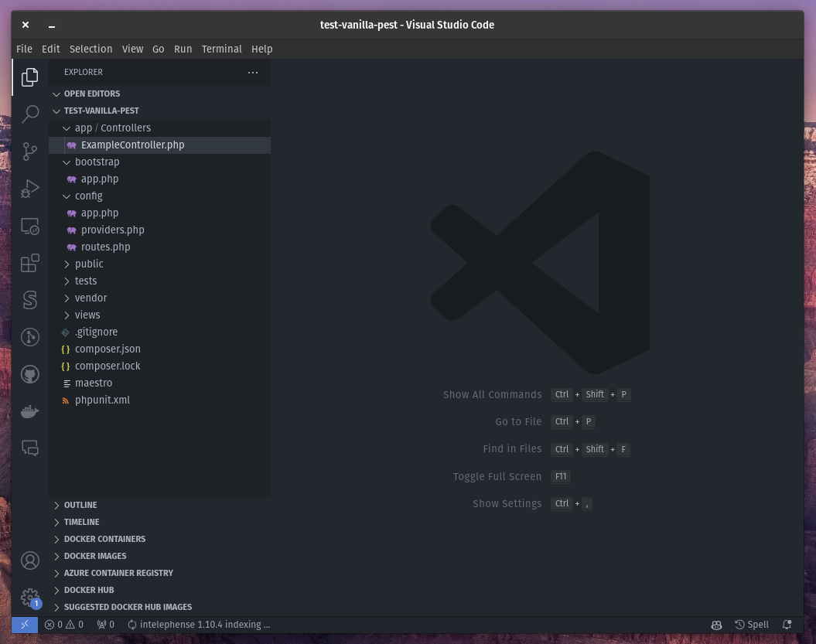The width and height of the screenshot is (816, 644).
Task: Expand the Suggested Docker Hub Images section
Action: [x=160, y=607]
